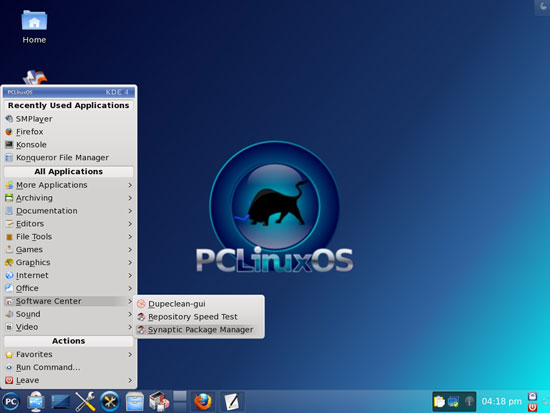Viewport: 550px width, 413px height.
Task: Open the file cabinet icon in taskbar
Action: [135, 401]
